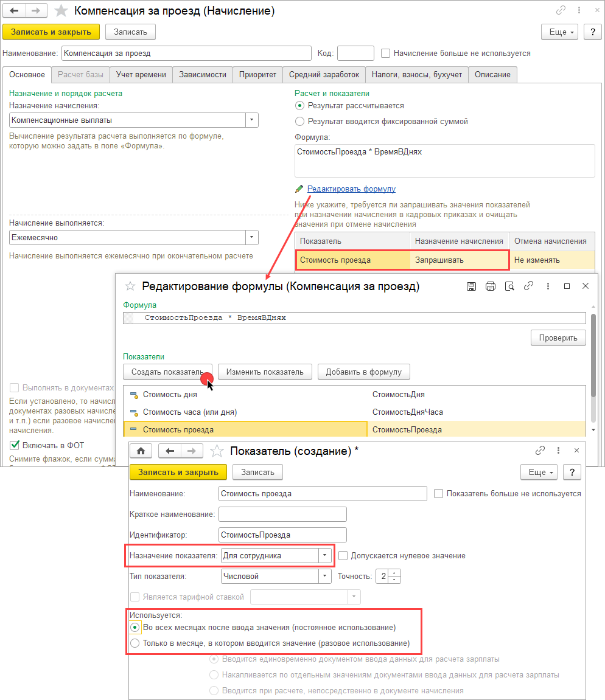Viewport: 605px width, 700px height.
Task: Choose Только в месяце разовое использование
Action: pyautogui.click(x=135, y=643)
